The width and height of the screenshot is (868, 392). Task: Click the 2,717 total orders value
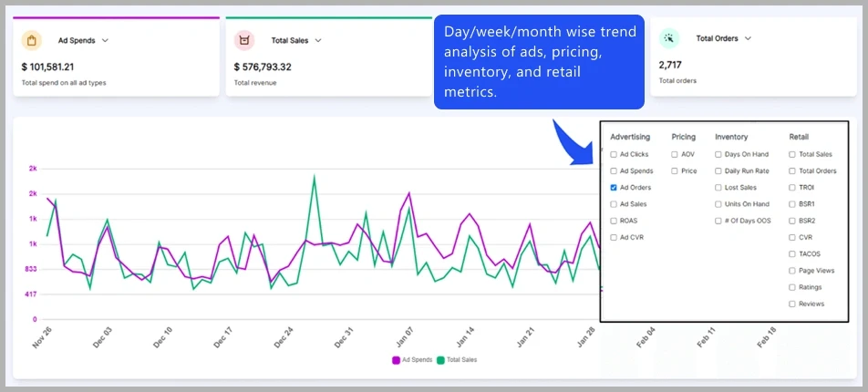668,66
